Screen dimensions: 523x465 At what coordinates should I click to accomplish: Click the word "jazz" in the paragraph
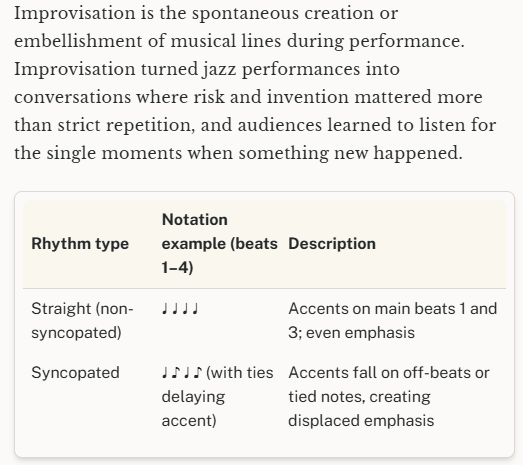tap(219, 70)
